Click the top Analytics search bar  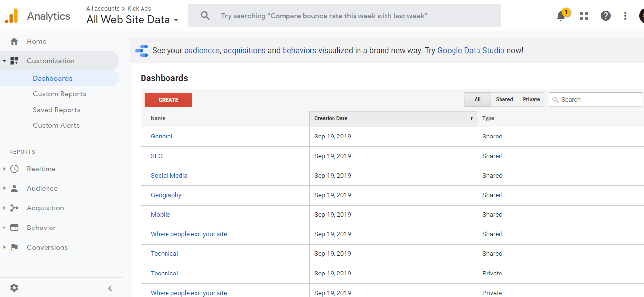click(x=344, y=16)
